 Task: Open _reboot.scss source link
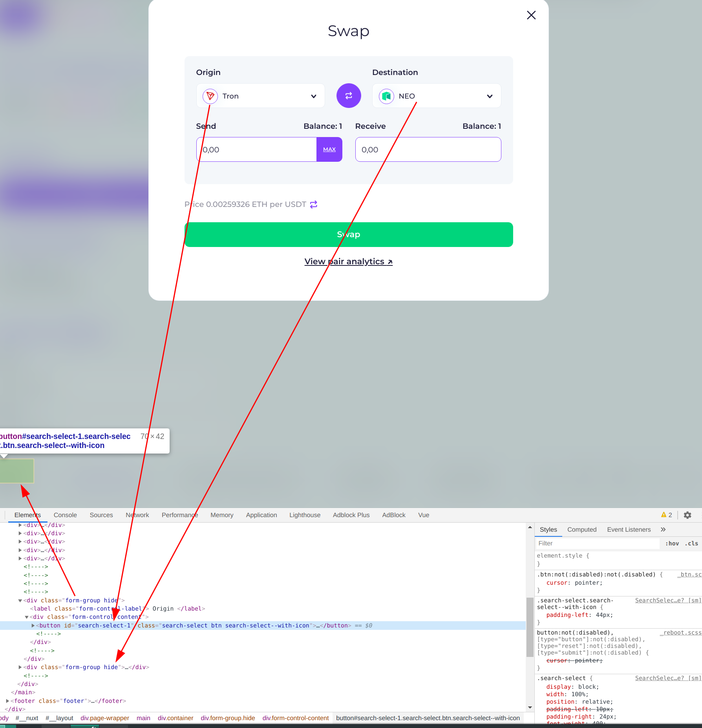coord(681,633)
